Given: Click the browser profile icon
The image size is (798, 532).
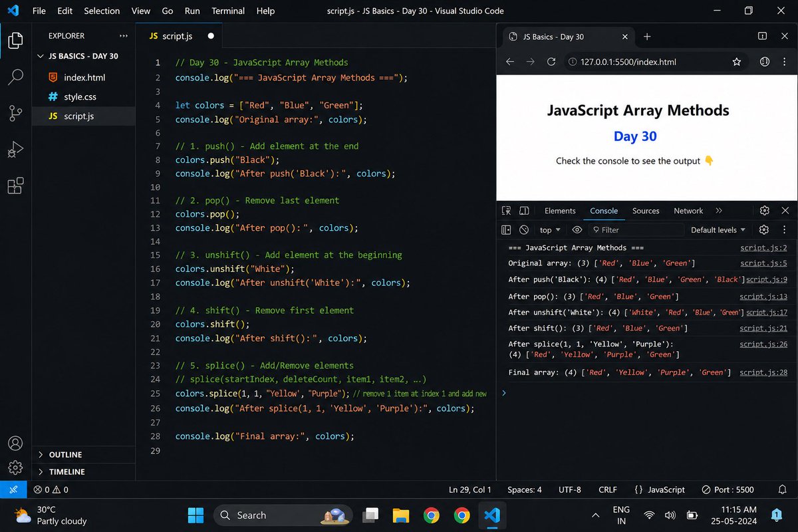Looking at the screenshot, I should click(x=764, y=62).
